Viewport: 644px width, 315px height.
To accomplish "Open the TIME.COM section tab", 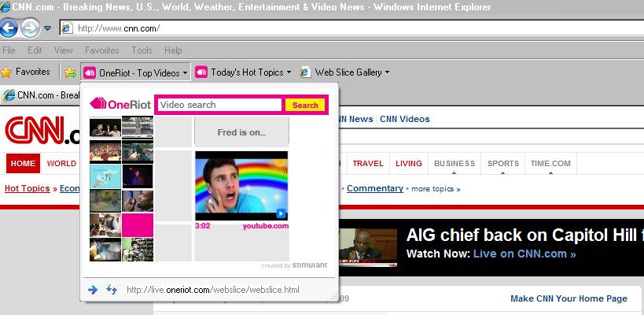I will [550, 163].
